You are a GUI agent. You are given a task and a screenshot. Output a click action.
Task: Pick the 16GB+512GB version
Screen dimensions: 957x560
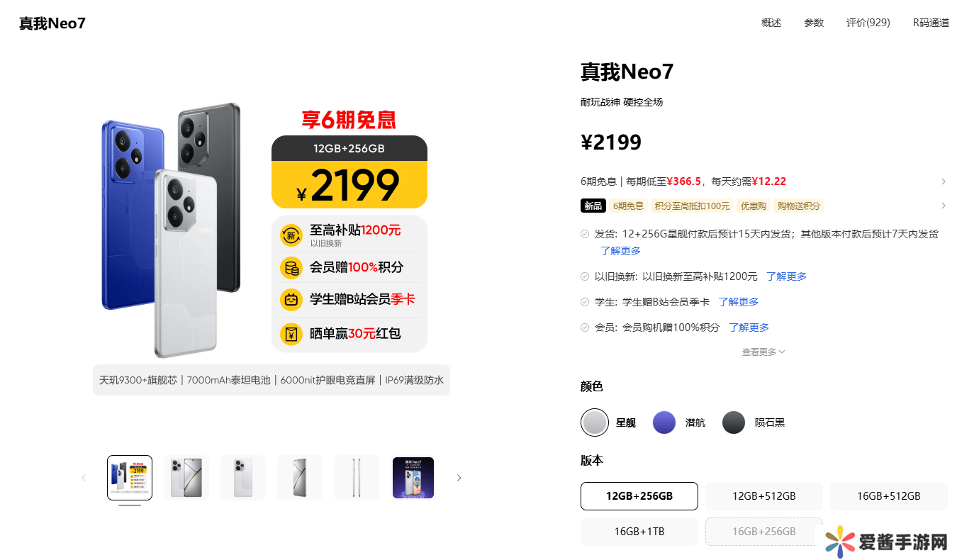[889, 496]
